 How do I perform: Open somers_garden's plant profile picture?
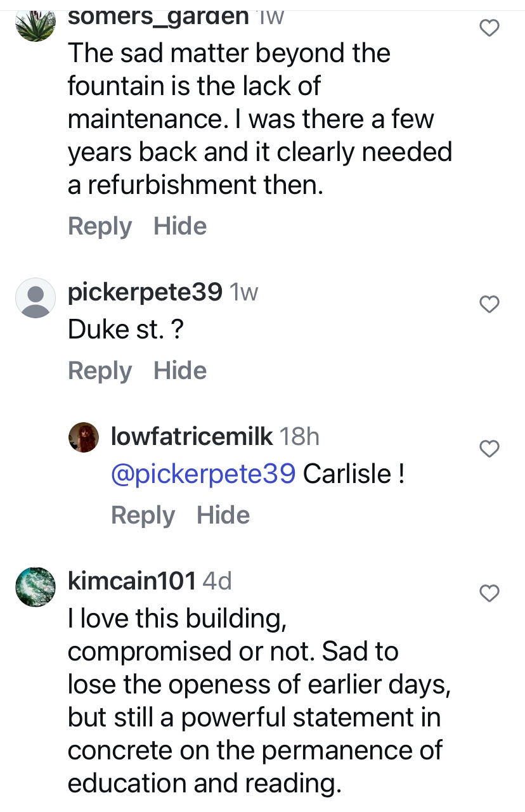pos(36,25)
